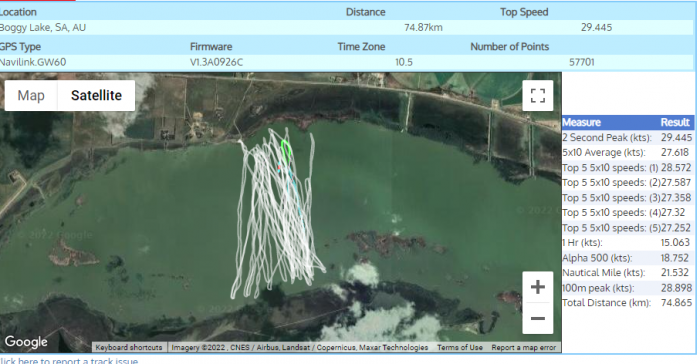Click the Google logo on map
Screen dimensions: 700x364
point(26,342)
